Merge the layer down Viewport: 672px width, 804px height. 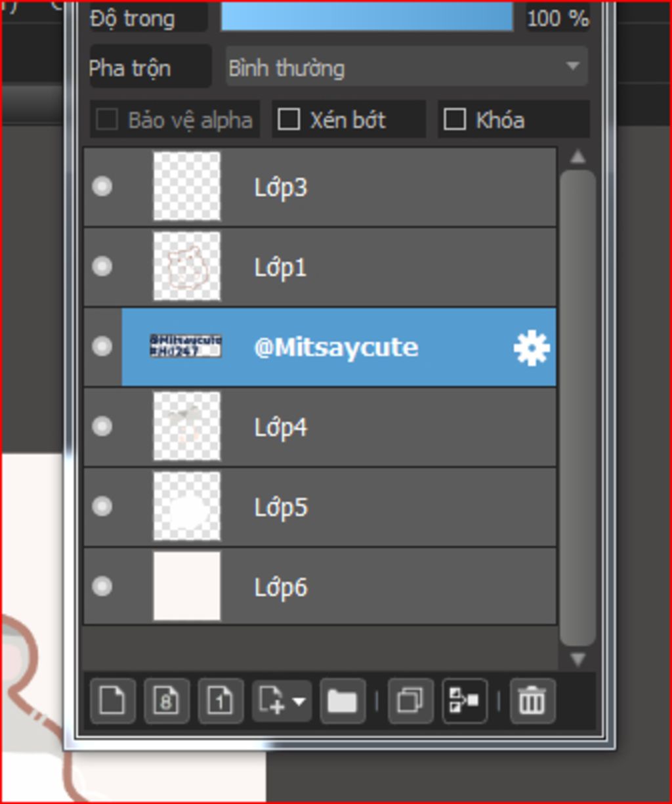tap(465, 701)
